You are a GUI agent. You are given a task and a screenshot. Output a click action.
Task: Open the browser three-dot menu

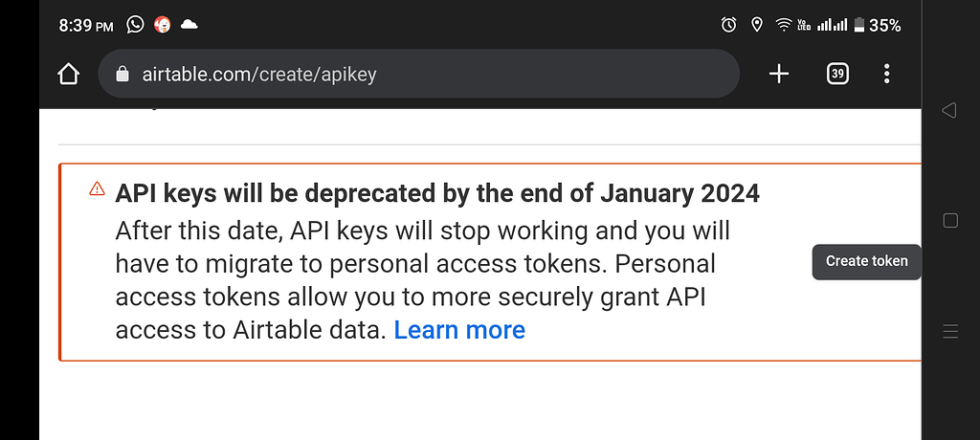tap(886, 74)
